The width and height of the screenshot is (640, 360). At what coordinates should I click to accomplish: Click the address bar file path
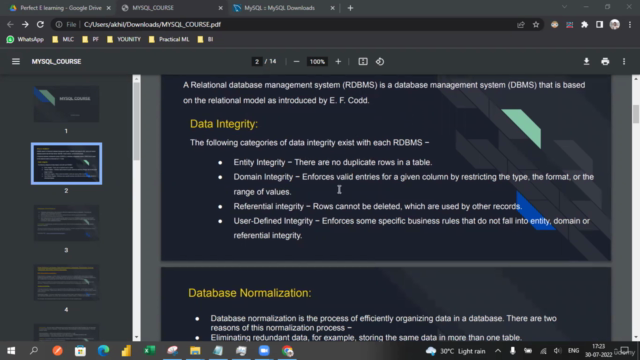pos(152,24)
